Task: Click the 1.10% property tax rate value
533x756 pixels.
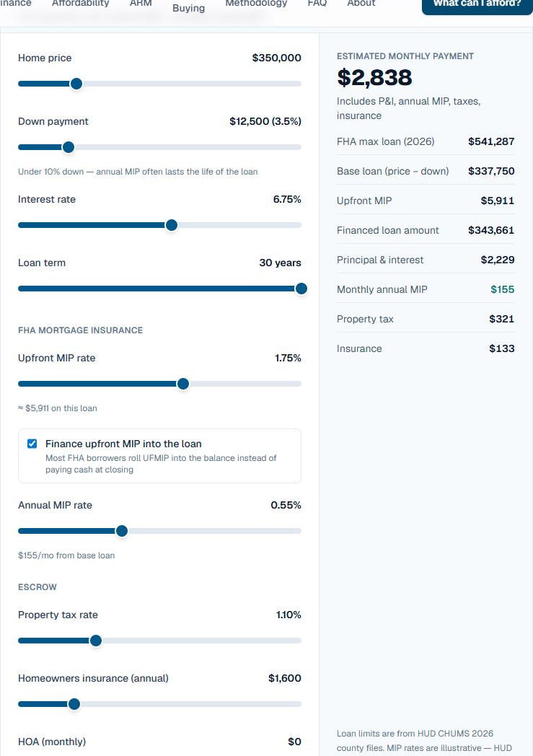Action: [x=288, y=615]
